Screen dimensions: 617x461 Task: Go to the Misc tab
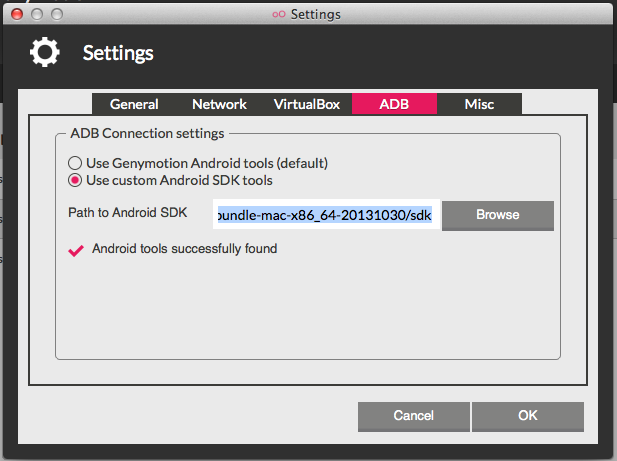479,104
